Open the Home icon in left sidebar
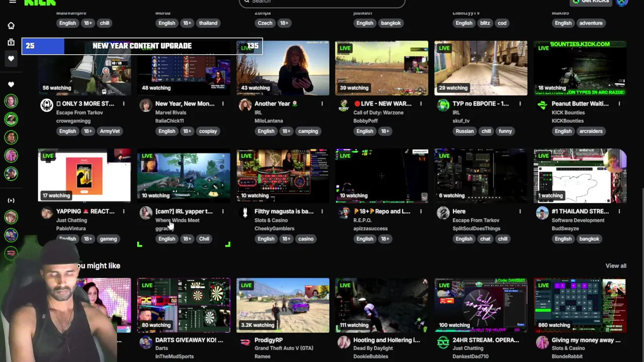The image size is (644, 362). pos(11,26)
